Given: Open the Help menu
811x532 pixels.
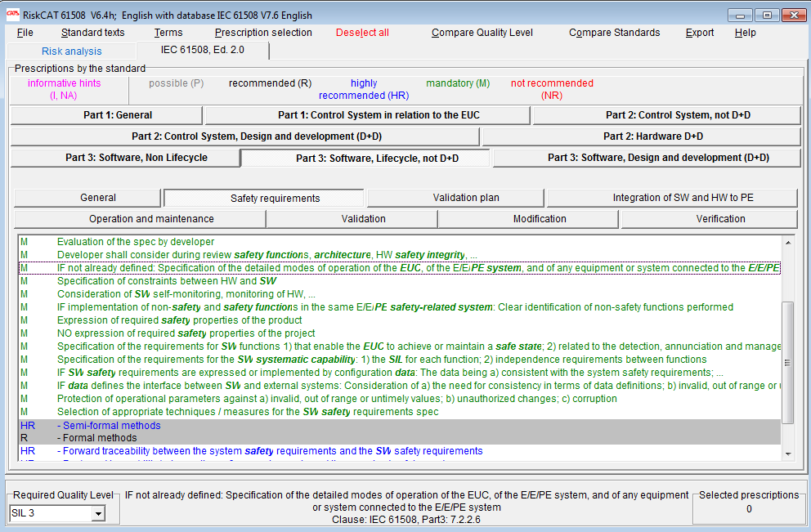Looking at the screenshot, I should click(746, 33).
